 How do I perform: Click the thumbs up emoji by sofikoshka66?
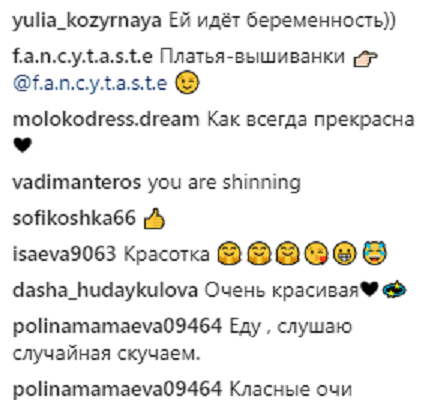click(154, 219)
